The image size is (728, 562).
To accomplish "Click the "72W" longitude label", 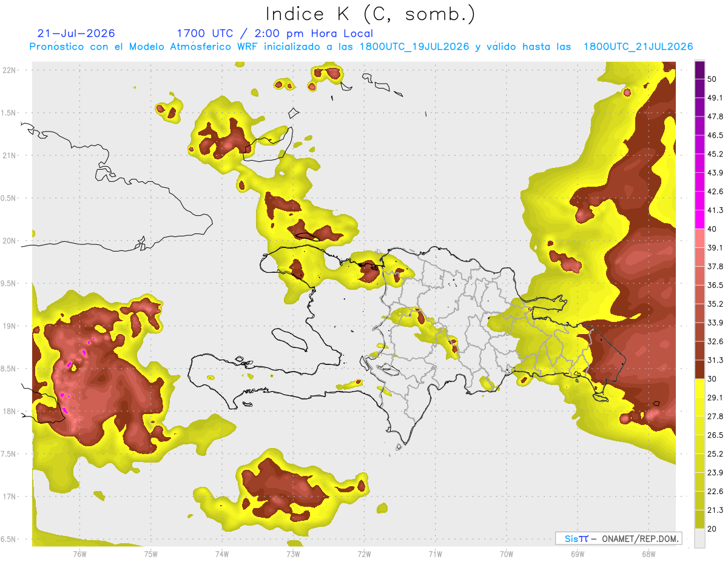I will (364, 554).
